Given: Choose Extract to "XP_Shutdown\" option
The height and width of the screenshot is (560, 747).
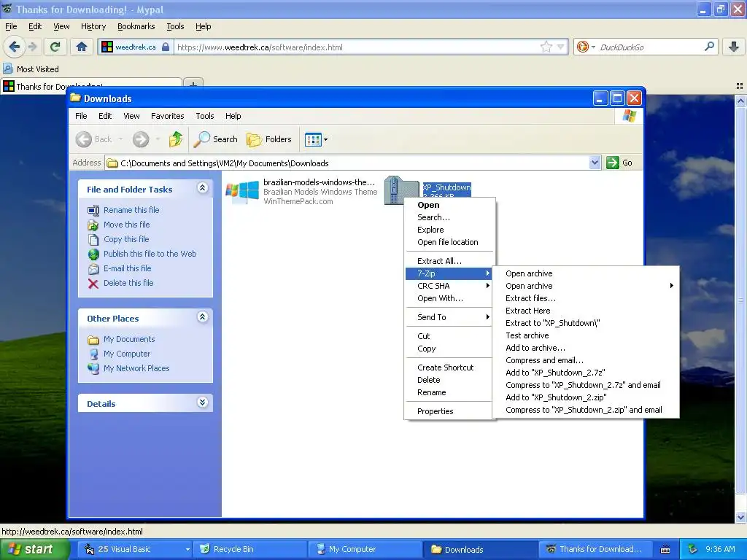Looking at the screenshot, I should pos(586,323).
